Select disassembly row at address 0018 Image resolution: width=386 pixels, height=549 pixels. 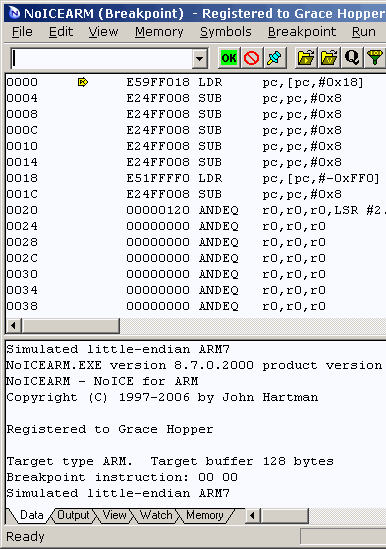pyautogui.click(x=195, y=178)
